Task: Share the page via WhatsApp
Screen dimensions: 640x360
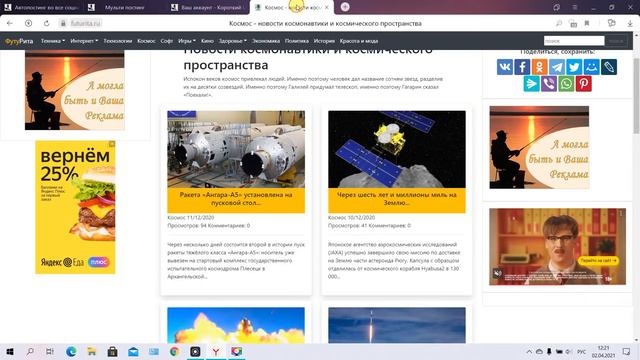Action: pos(566,84)
